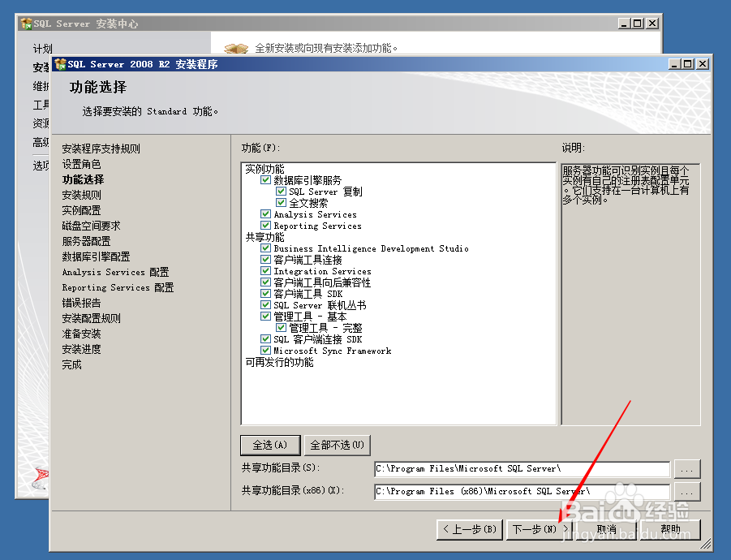
Task: Toggle 管理工具 - 基本 checkbox
Action: (266, 317)
